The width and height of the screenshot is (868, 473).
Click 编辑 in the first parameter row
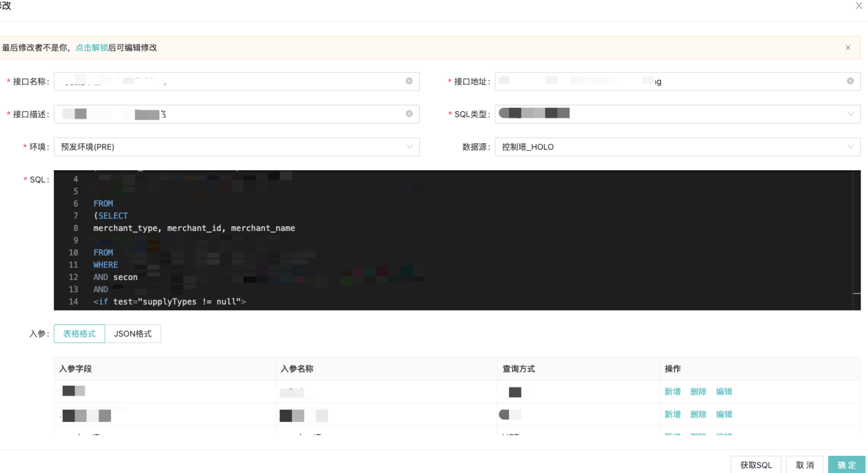click(724, 392)
